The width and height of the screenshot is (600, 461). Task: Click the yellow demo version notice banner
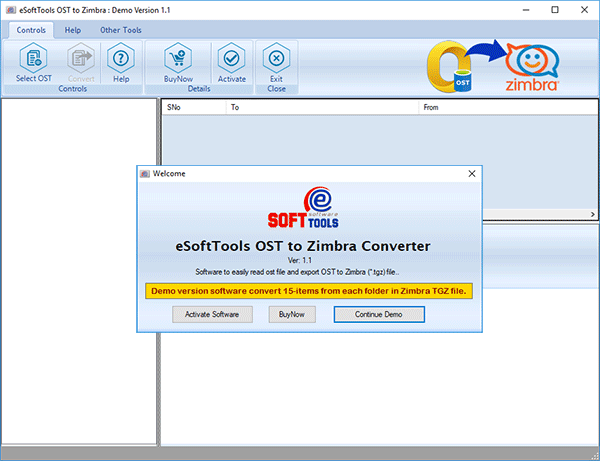point(309,291)
